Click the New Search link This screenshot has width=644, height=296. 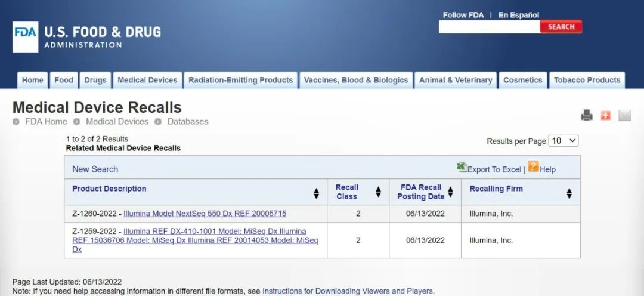pos(95,169)
